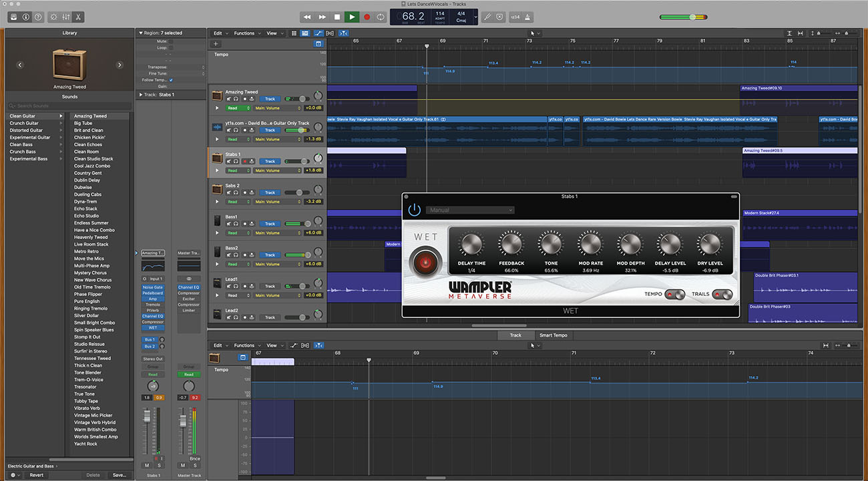The width and height of the screenshot is (868, 481).
Task: Enable the Cycle loop button
Action: 381,17
